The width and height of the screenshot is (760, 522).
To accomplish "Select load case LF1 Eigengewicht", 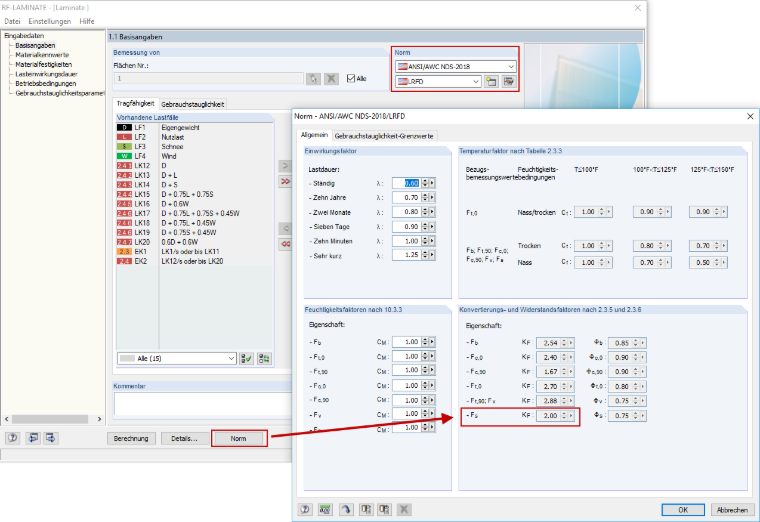I will tap(195, 127).
